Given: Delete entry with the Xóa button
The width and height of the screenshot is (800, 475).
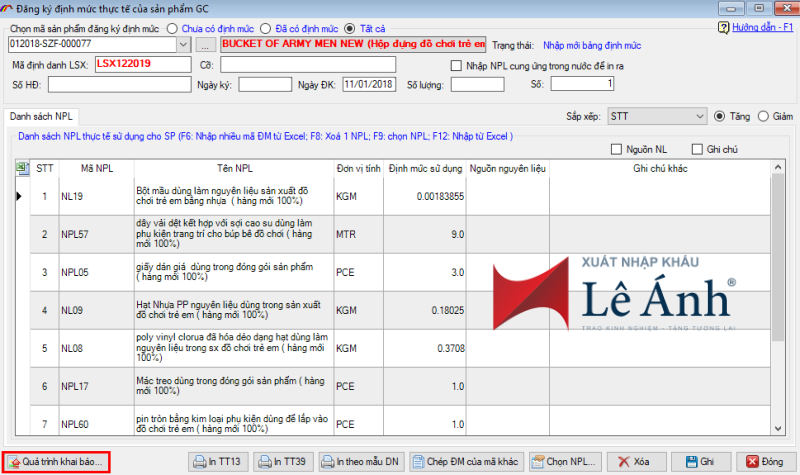Looking at the screenshot, I should pyautogui.click(x=636, y=462).
